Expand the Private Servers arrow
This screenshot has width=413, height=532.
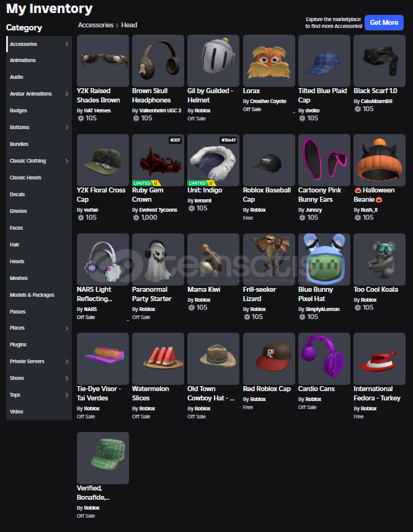67,362
